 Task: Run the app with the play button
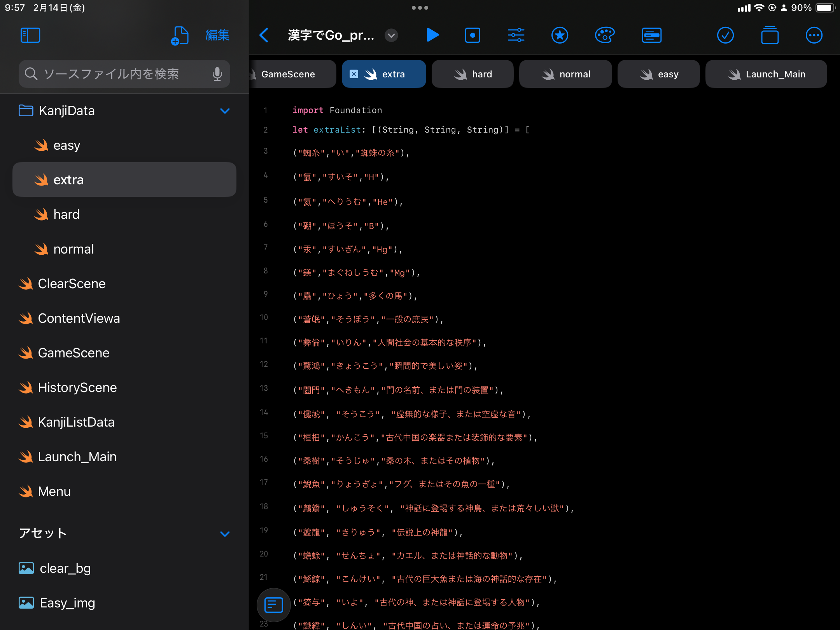pyautogui.click(x=432, y=35)
